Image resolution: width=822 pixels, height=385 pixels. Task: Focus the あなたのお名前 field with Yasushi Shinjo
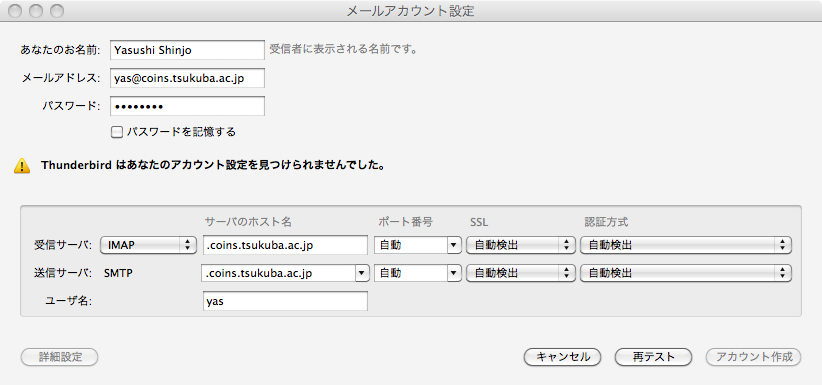pyautogui.click(x=187, y=50)
